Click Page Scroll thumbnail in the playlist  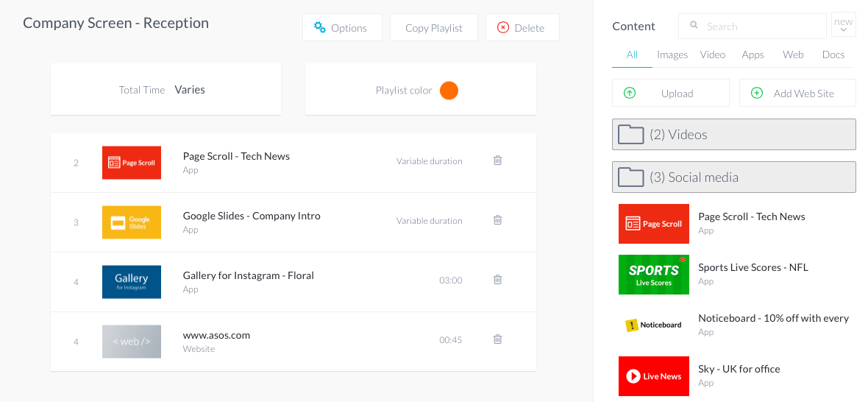point(132,163)
